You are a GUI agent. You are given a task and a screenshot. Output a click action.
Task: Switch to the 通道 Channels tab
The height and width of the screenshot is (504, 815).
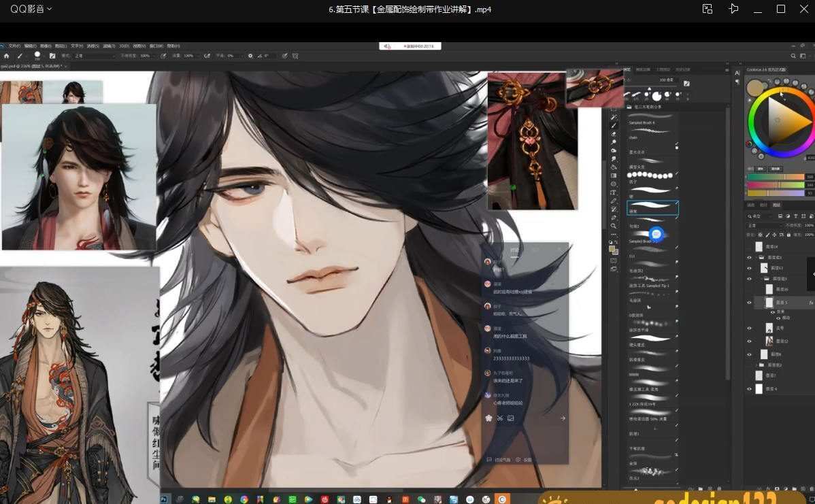[752, 205]
